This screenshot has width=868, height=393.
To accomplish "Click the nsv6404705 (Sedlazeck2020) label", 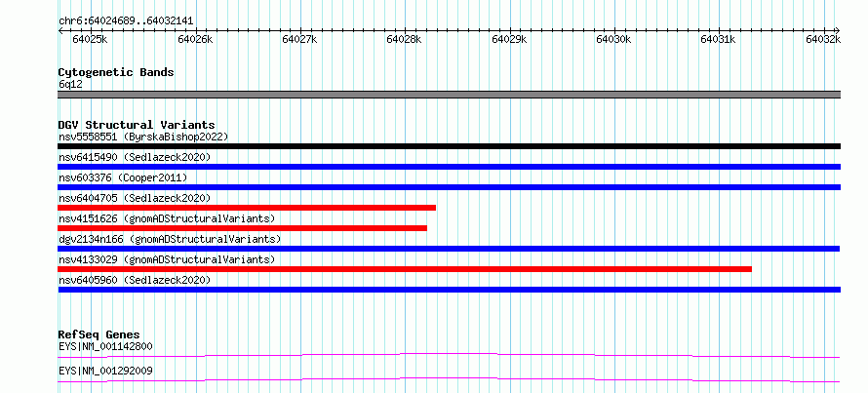I will point(135,198).
